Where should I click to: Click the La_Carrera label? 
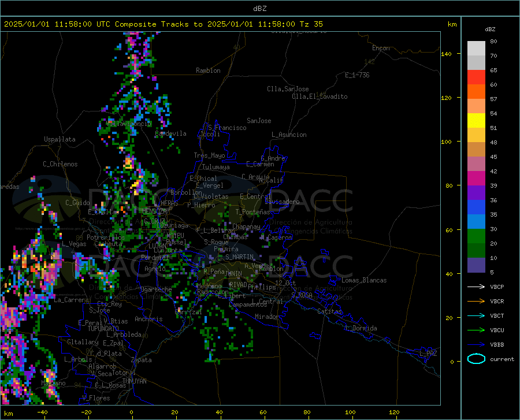(x=71, y=300)
